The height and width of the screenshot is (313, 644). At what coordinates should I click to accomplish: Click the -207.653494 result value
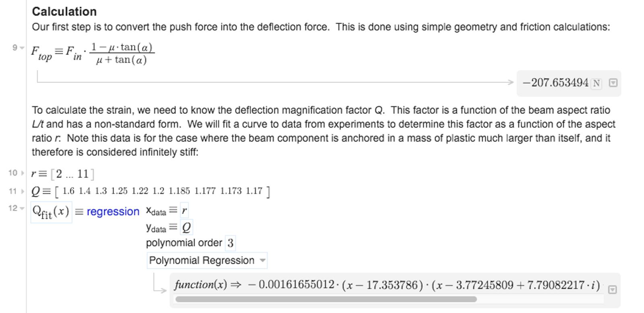[555, 83]
